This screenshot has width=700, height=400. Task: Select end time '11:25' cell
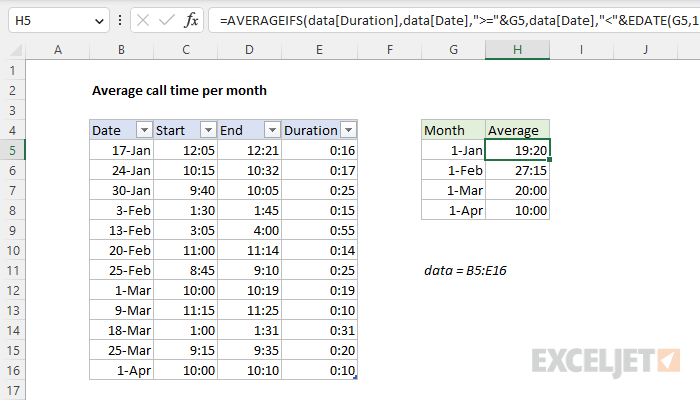pos(250,310)
